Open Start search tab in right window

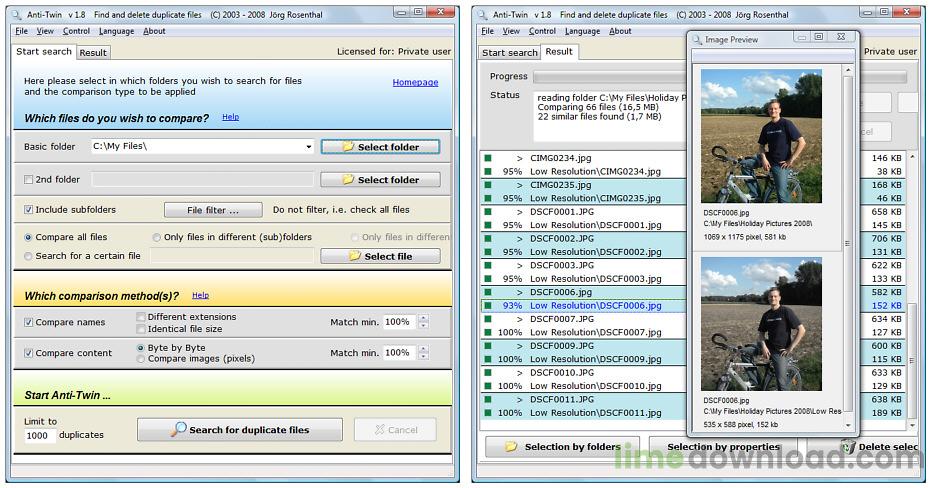coord(509,53)
